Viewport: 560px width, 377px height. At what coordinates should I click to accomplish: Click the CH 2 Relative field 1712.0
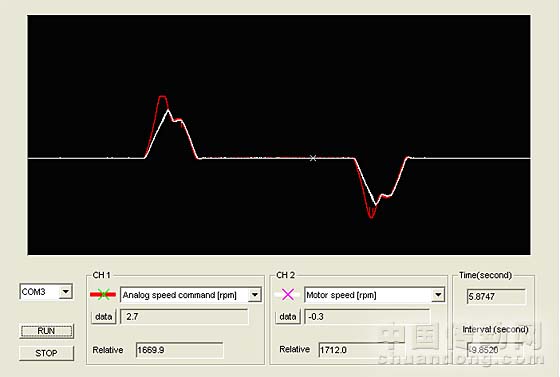pos(361,350)
